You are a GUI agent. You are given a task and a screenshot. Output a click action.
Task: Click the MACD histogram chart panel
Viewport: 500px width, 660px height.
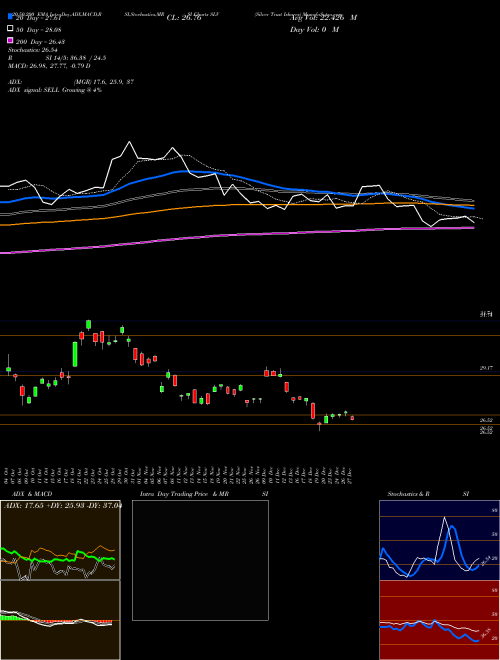60,620
